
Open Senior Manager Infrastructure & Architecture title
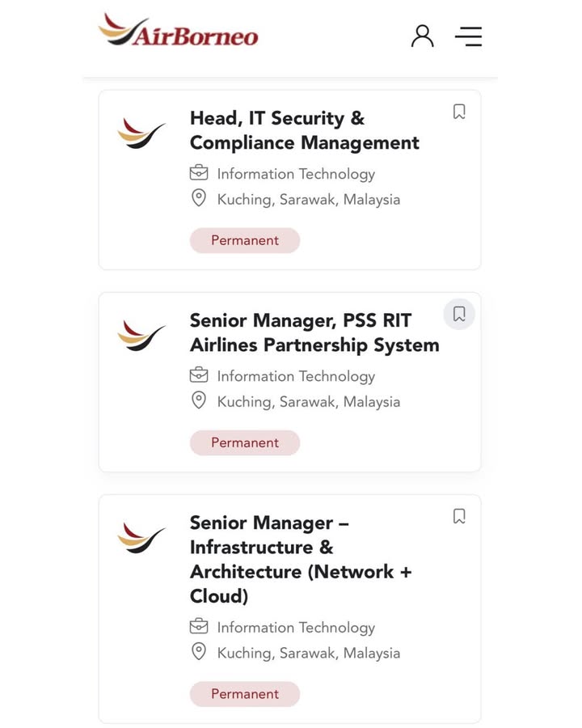pyautogui.click(x=301, y=559)
